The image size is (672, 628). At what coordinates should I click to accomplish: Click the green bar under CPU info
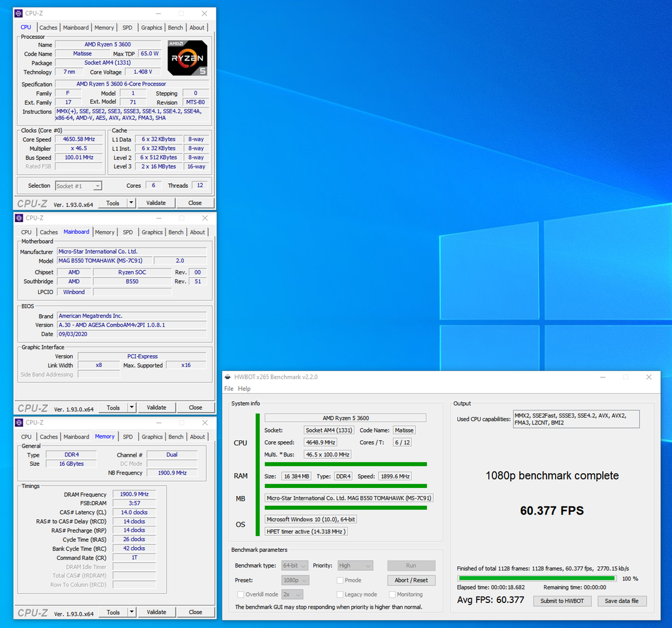[346, 465]
